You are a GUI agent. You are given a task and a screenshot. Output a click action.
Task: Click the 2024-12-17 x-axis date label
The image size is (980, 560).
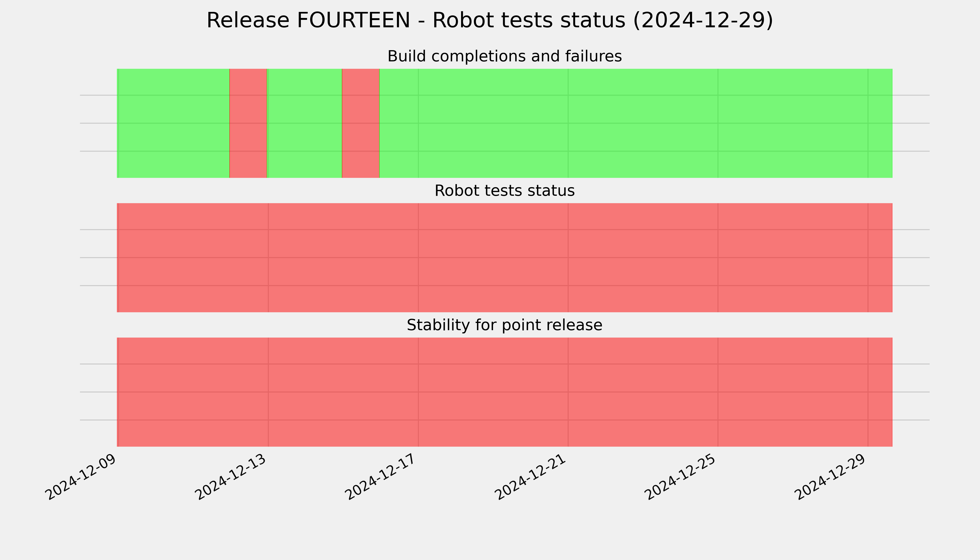[x=381, y=477]
